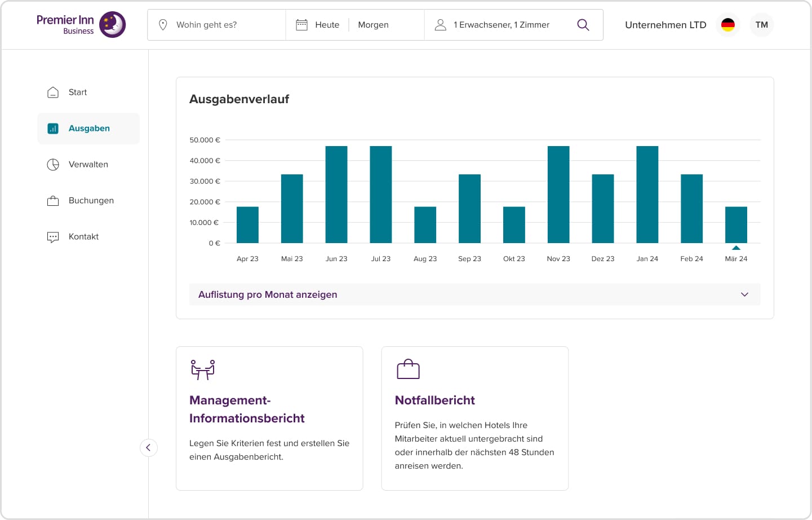Screen dimensions: 812x520
Task: Open the German flag language selector
Action: coord(727,25)
